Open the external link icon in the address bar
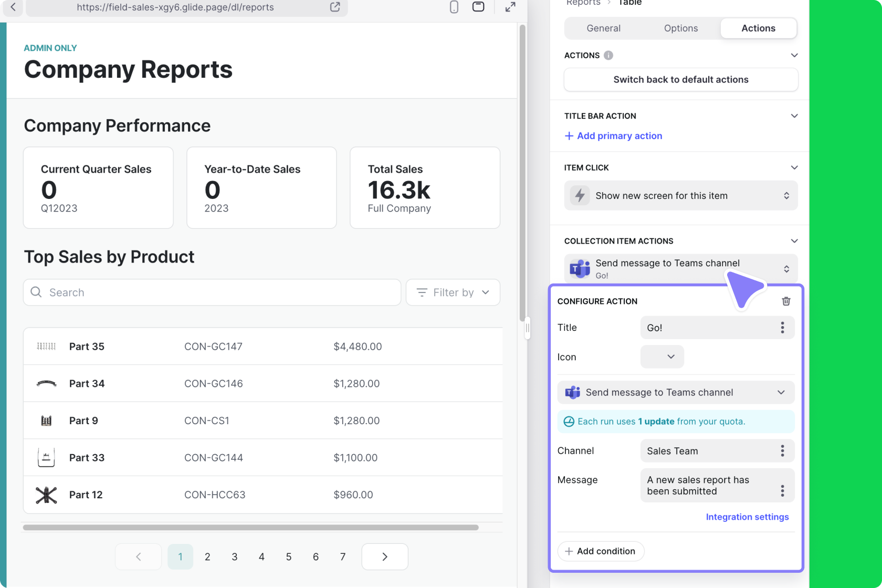This screenshot has height=588, width=882. [x=335, y=7]
